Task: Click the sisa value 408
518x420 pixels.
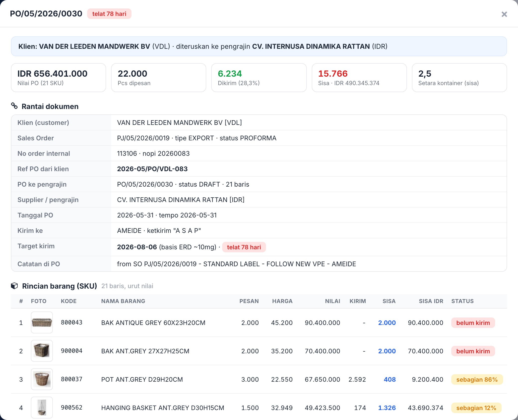Action: tap(390, 379)
